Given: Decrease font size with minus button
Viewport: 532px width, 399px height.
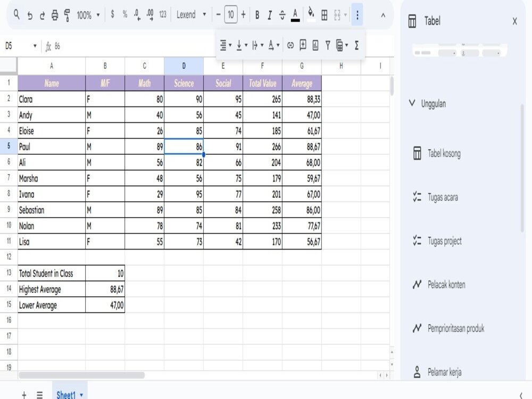Looking at the screenshot, I should click(x=218, y=15).
